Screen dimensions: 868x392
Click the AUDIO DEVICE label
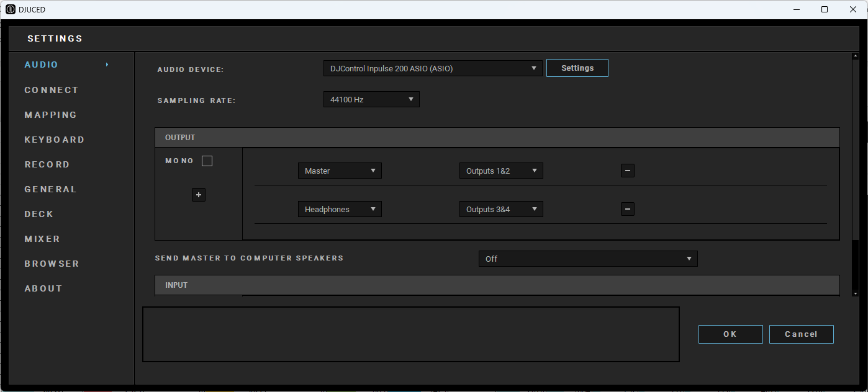[x=191, y=69]
